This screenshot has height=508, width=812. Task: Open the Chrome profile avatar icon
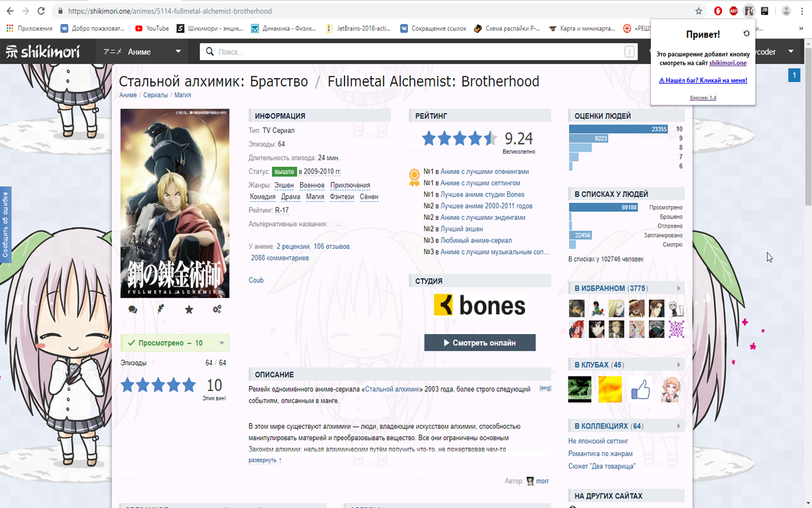click(786, 11)
